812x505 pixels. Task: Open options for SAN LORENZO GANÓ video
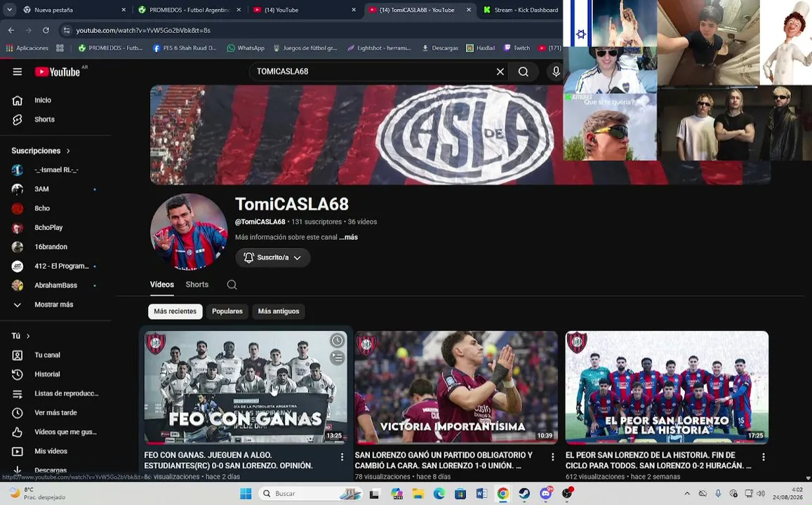[552, 457]
